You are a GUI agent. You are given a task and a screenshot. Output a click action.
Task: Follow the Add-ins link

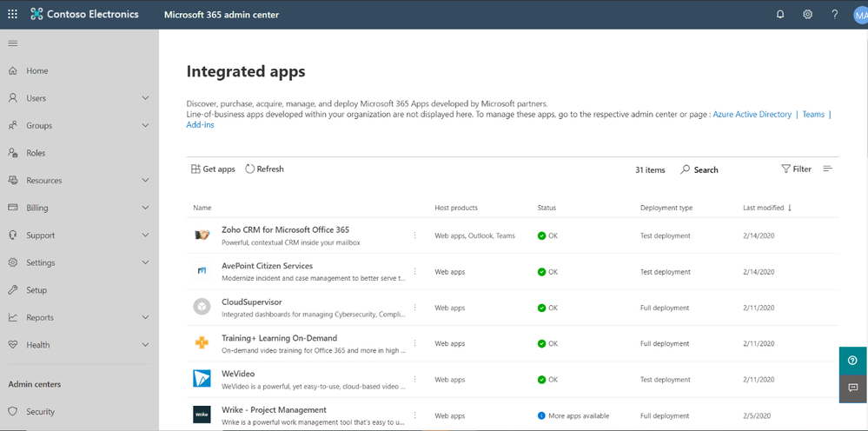pyautogui.click(x=201, y=125)
